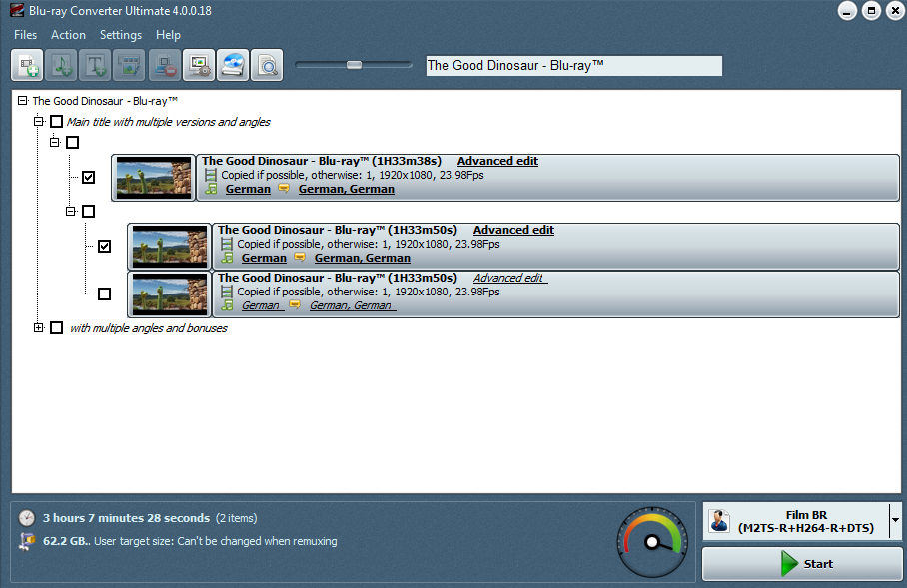Click 'with multiple angles and bonuses' label
Screen dimensions: 907x588
tap(148, 328)
